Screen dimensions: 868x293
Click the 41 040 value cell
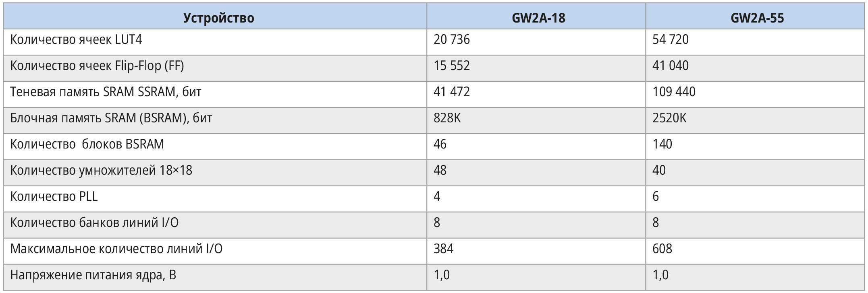click(x=671, y=66)
